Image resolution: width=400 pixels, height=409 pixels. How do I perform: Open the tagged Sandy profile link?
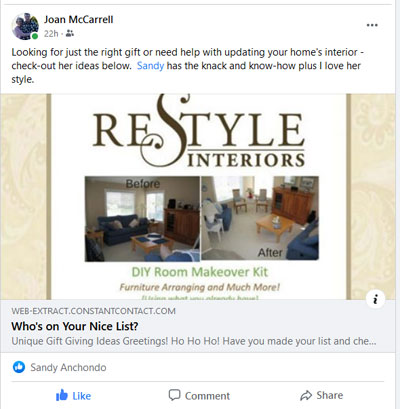150,66
